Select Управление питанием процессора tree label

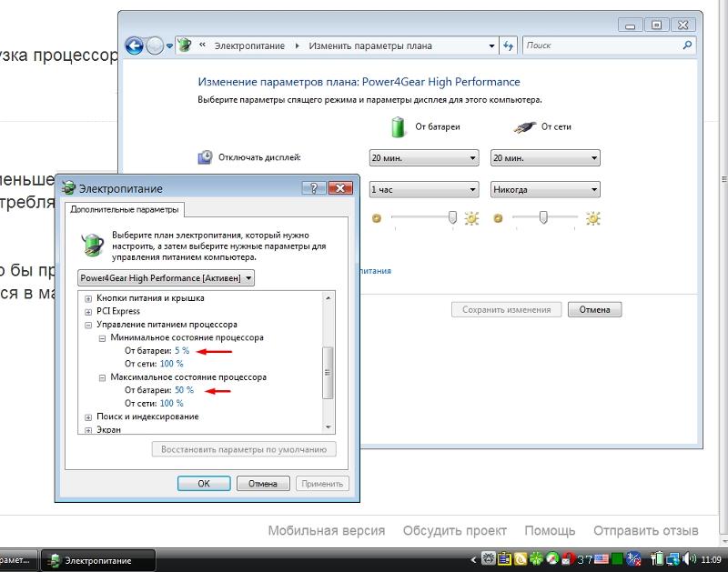pos(167,325)
